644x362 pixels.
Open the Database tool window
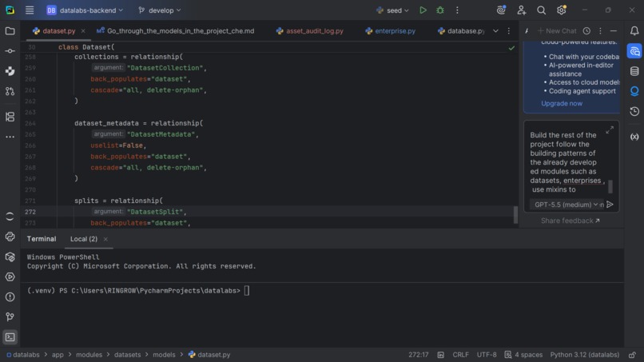tap(634, 71)
